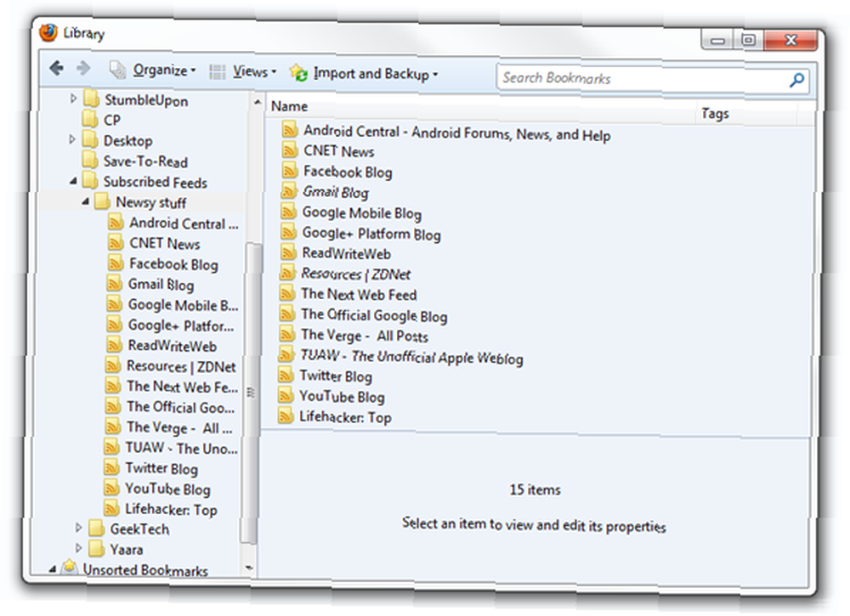Select StumbleUpon folder icon
This screenshot has height=616, width=850.
(x=92, y=99)
